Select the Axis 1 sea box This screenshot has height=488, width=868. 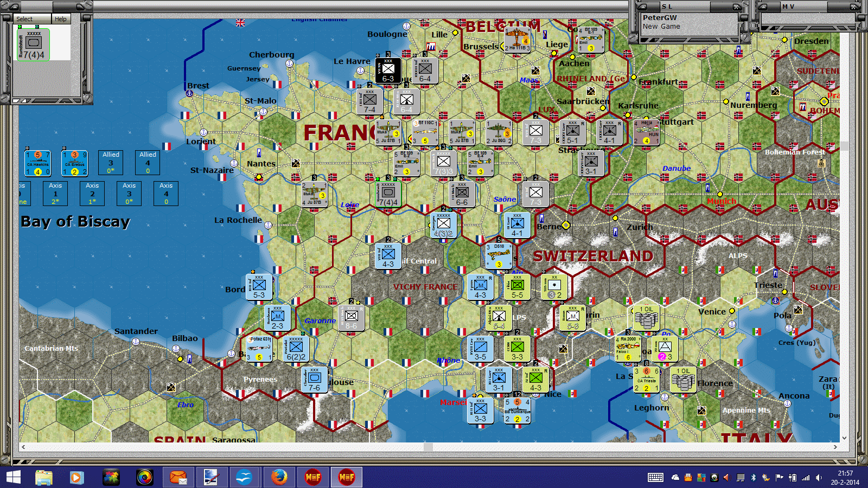(55, 194)
